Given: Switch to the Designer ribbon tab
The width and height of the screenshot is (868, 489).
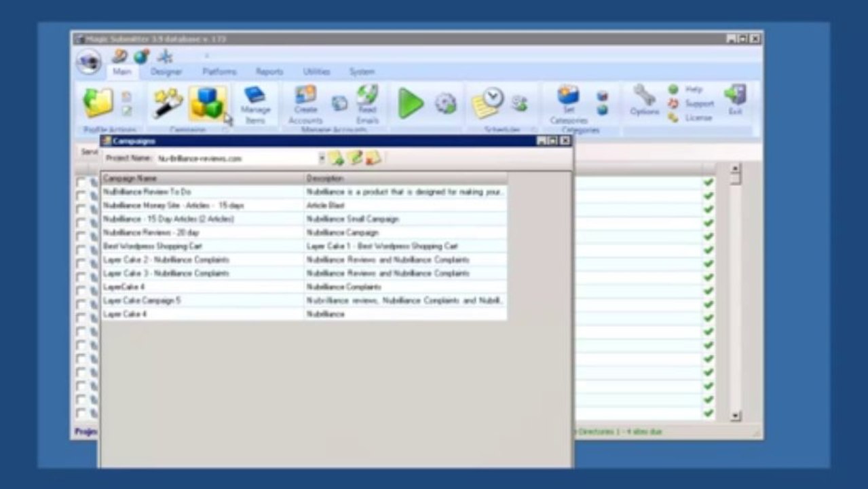Looking at the screenshot, I should (x=166, y=71).
